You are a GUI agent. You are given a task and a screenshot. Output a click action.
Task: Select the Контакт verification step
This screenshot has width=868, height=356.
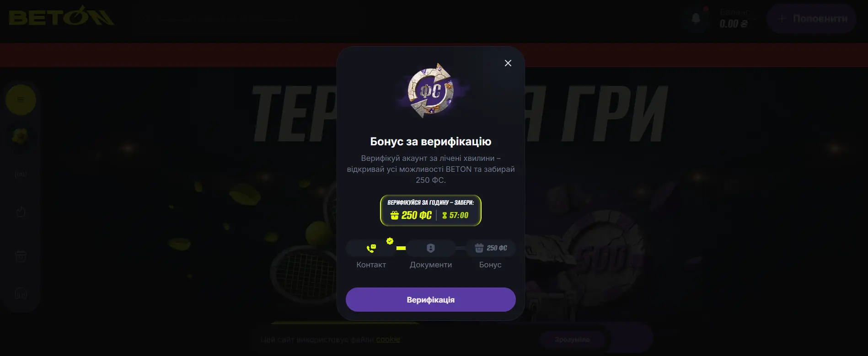tap(371, 254)
